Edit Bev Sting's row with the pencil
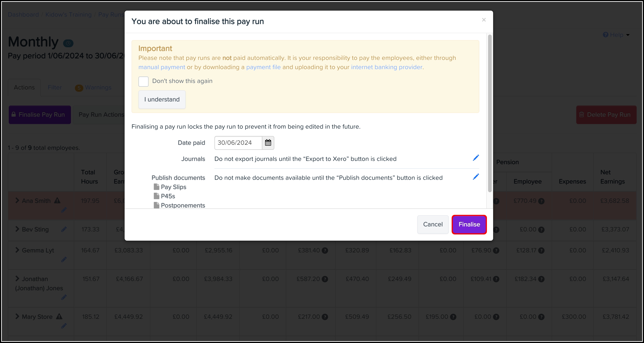The height and width of the screenshot is (343, 644). point(64,229)
